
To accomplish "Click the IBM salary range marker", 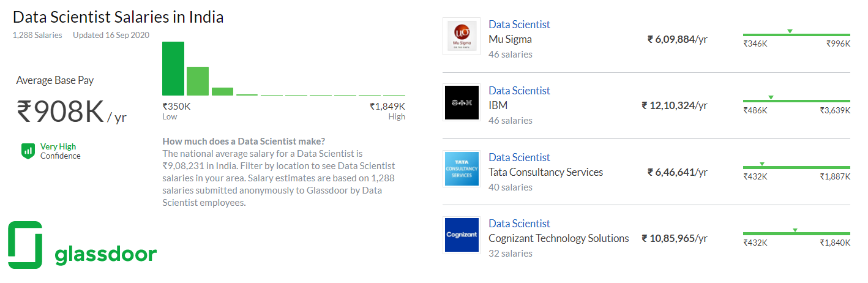I will 771,97.
